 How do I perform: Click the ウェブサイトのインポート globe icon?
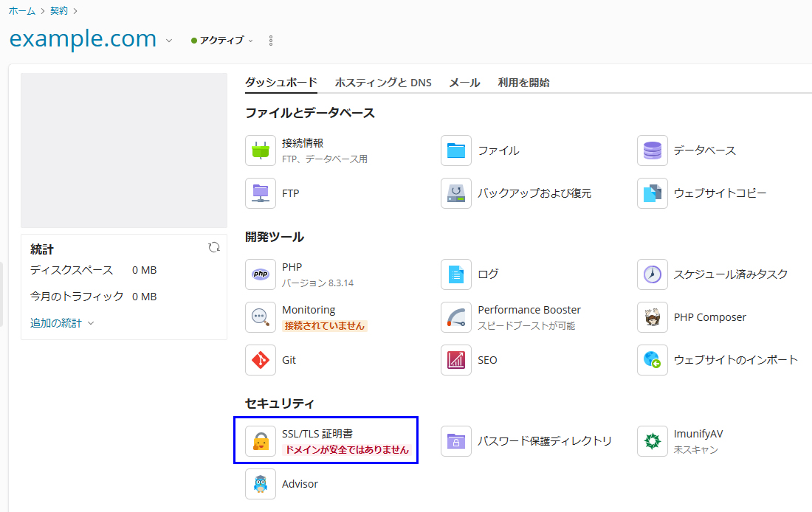[x=653, y=360]
